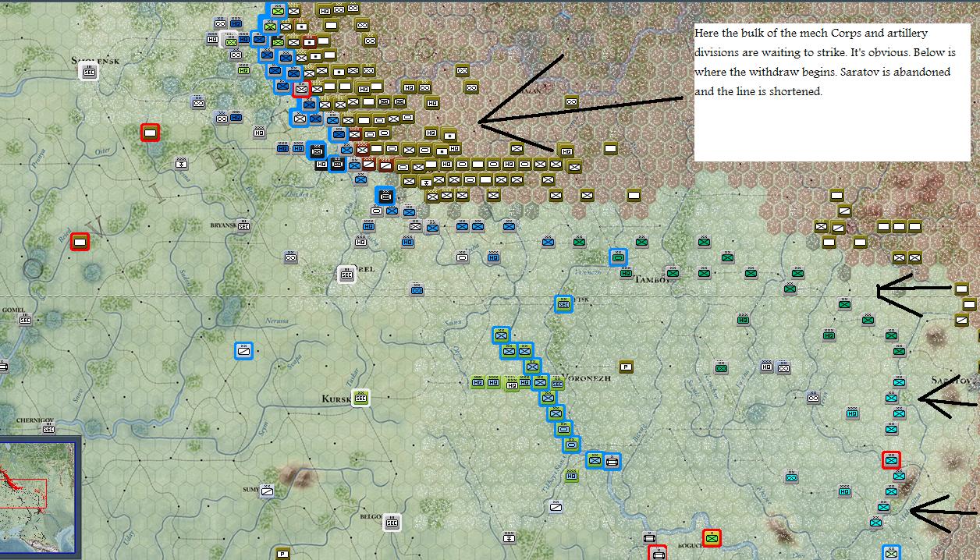
Task: Select gray army HQ southwest of Saratov
Action: (766, 367)
